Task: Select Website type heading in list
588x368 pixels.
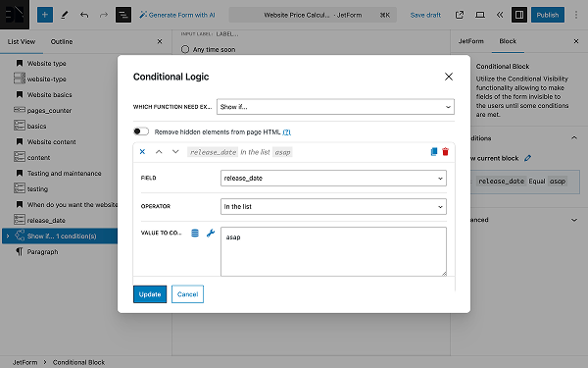Action: (46, 64)
